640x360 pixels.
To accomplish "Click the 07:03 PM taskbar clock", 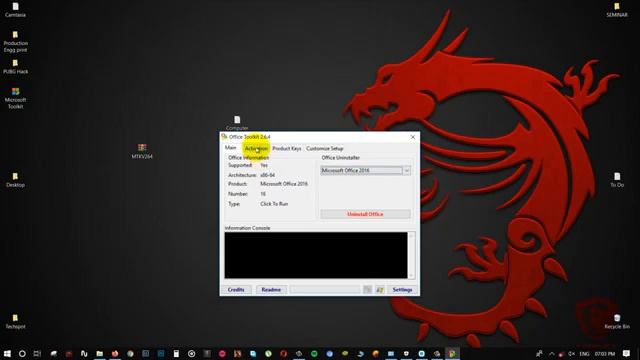I will [x=604, y=353].
